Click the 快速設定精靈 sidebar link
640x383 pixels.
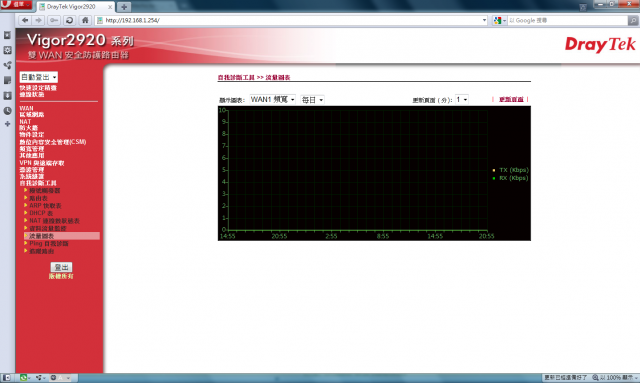pos(38,88)
